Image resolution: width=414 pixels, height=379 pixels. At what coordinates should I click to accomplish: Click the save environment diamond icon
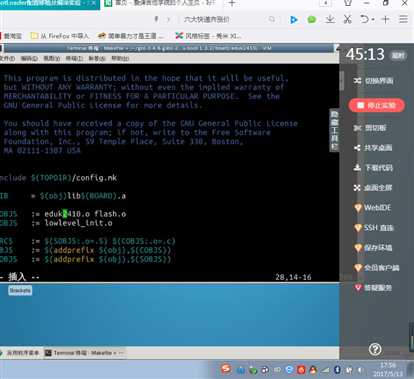[358, 248]
